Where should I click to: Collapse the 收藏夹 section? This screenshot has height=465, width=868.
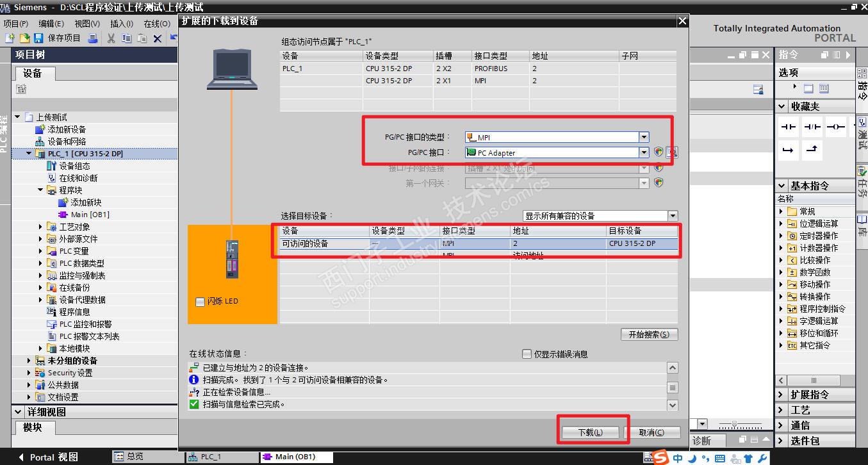[x=782, y=106]
